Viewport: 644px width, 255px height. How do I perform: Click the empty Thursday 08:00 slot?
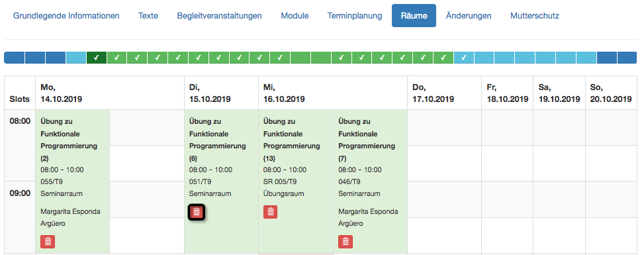(x=444, y=127)
